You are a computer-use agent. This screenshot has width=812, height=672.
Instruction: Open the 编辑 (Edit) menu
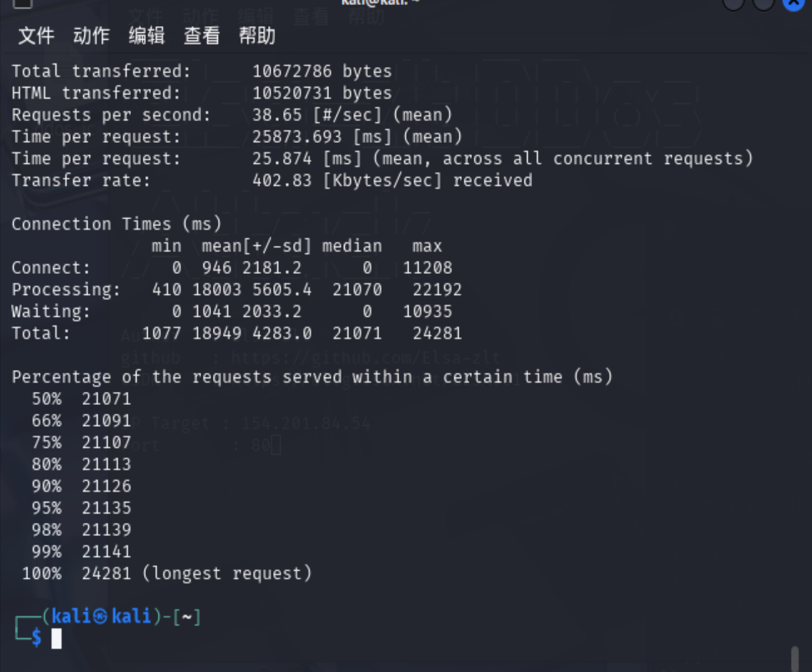pyautogui.click(x=147, y=36)
